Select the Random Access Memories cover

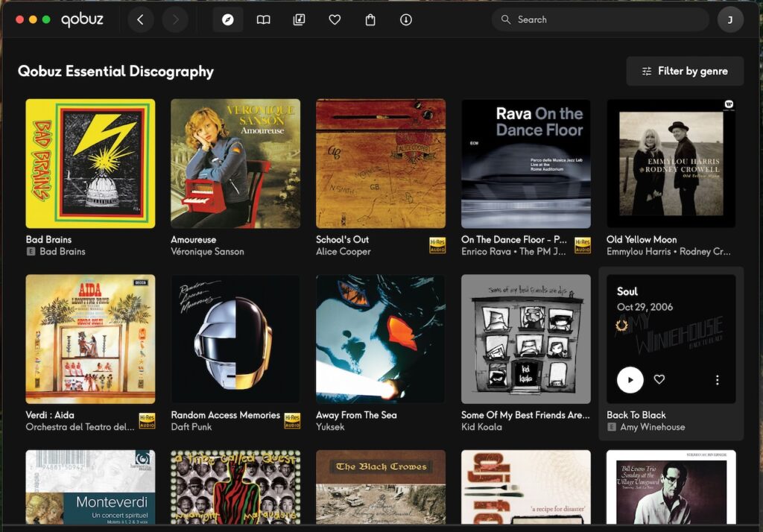coord(235,339)
